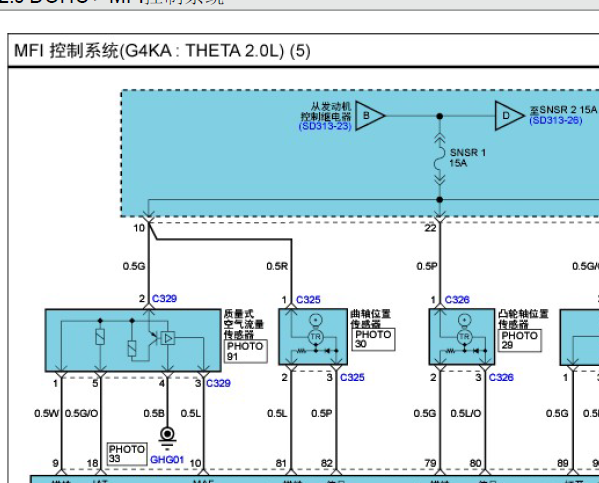Open the PHOTO 30 box
The height and width of the screenshot is (483, 599).
[x=373, y=339]
